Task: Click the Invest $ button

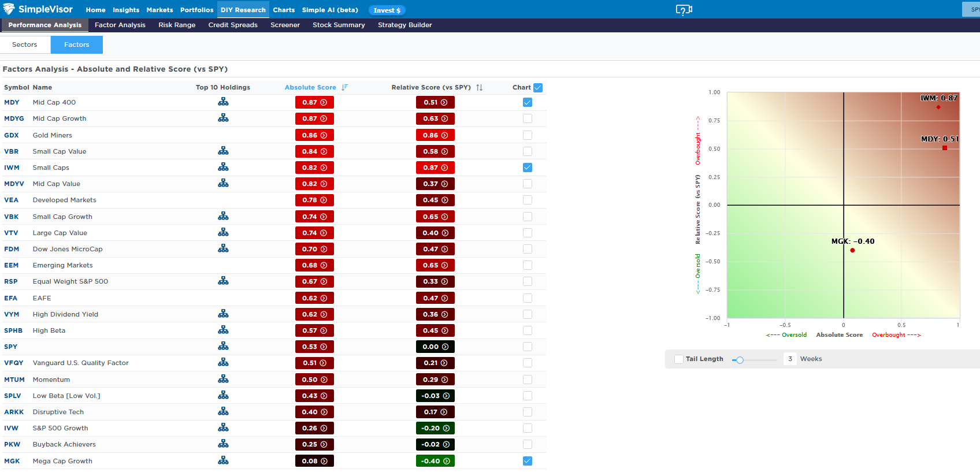Action: (387, 10)
